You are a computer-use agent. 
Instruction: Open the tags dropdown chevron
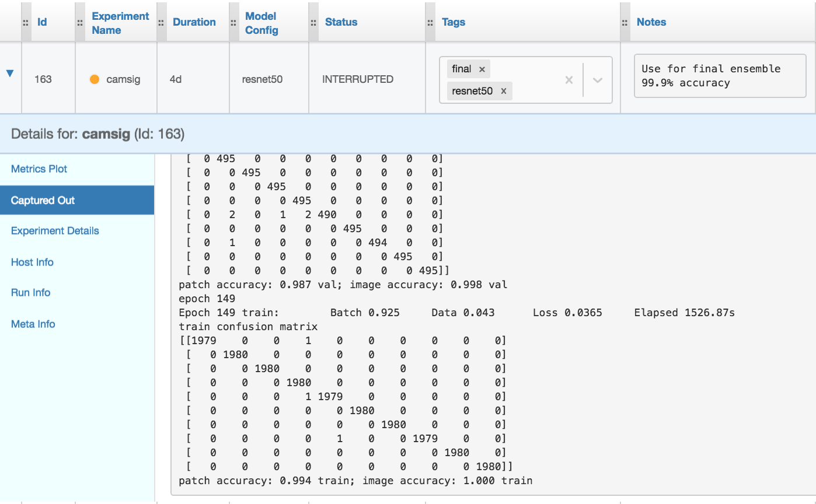(598, 80)
